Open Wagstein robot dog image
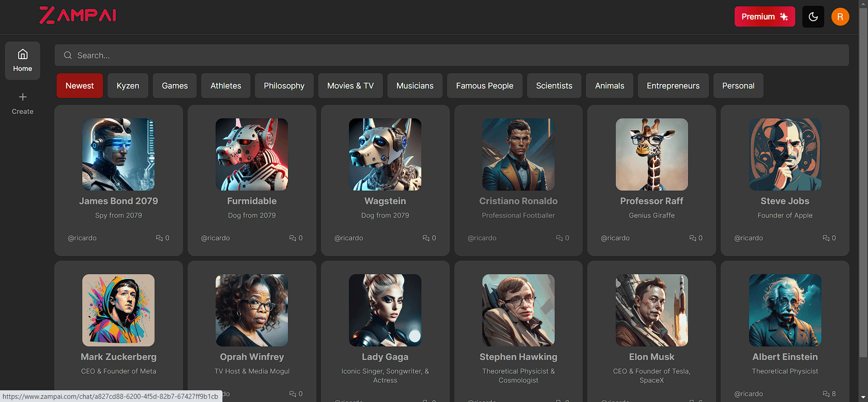The image size is (868, 402). 385,154
